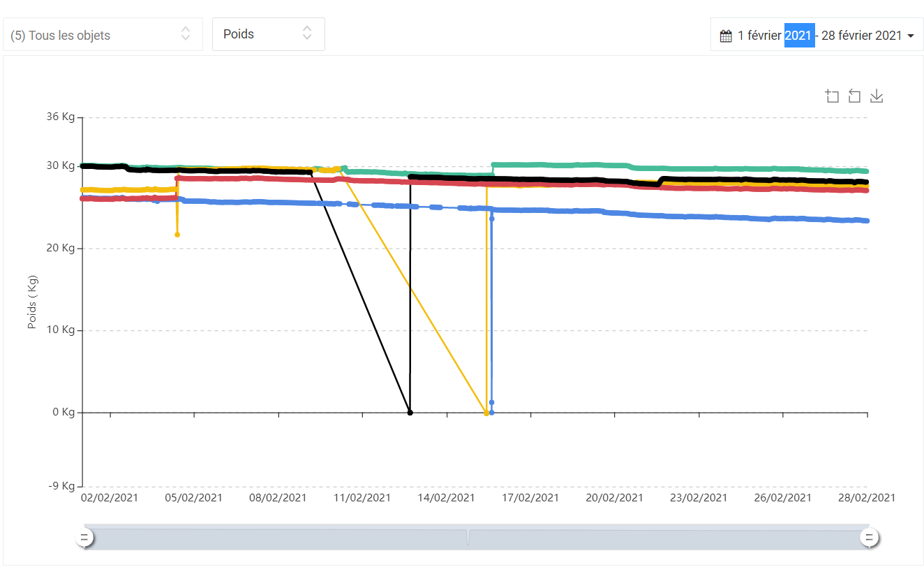Click the highlighted year 2021 in start date
This screenshot has width=924, height=567.
pyautogui.click(x=799, y=35)
